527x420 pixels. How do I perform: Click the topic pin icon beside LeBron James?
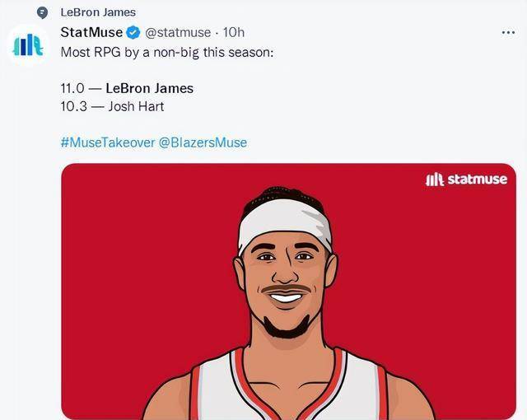(42, 13)
